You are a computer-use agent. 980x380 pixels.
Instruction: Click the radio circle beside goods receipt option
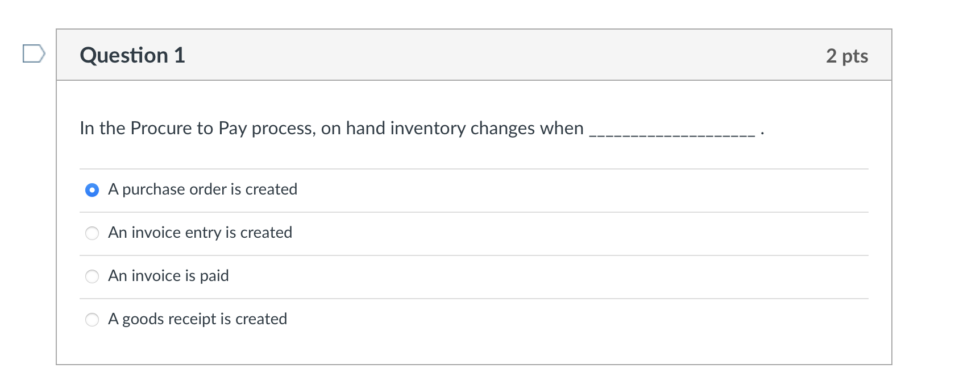tap(92, 319)
